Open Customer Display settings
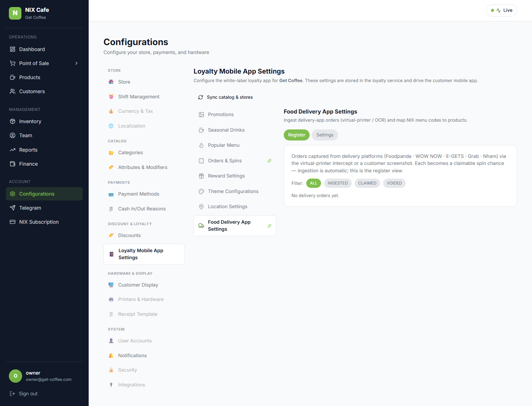532x406 pixels. tap(144, 285)
